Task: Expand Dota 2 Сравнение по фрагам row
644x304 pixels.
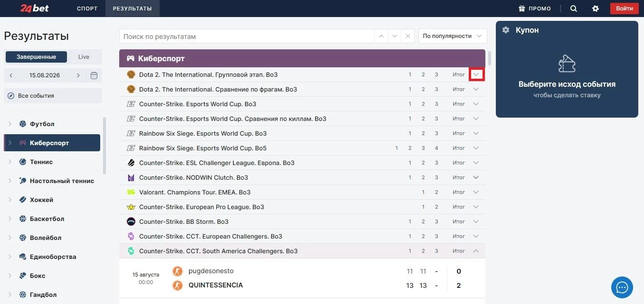Action: pos(476,89)
